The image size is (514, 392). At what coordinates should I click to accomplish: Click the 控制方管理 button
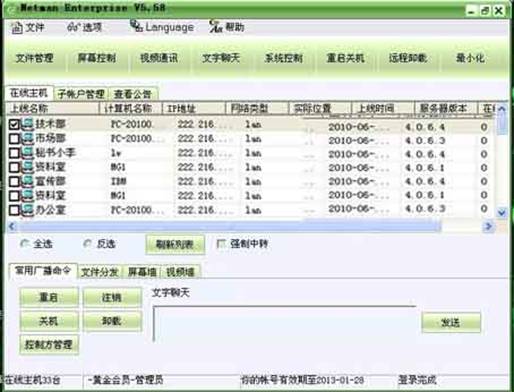point(49,344)
